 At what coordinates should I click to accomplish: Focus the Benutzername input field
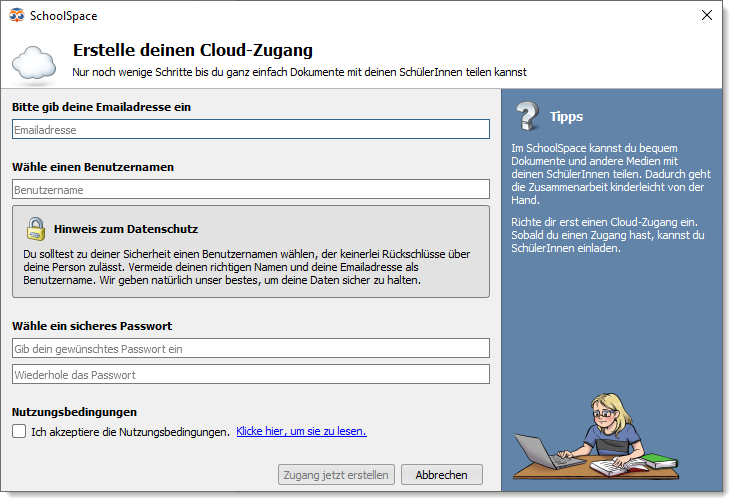pyautogui.click(x=251, y=189)
